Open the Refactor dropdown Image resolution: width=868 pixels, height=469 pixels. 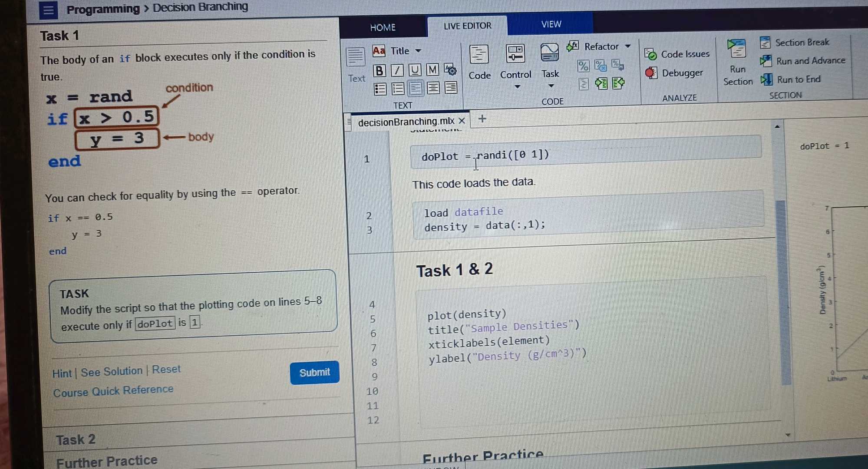[627, 46]
